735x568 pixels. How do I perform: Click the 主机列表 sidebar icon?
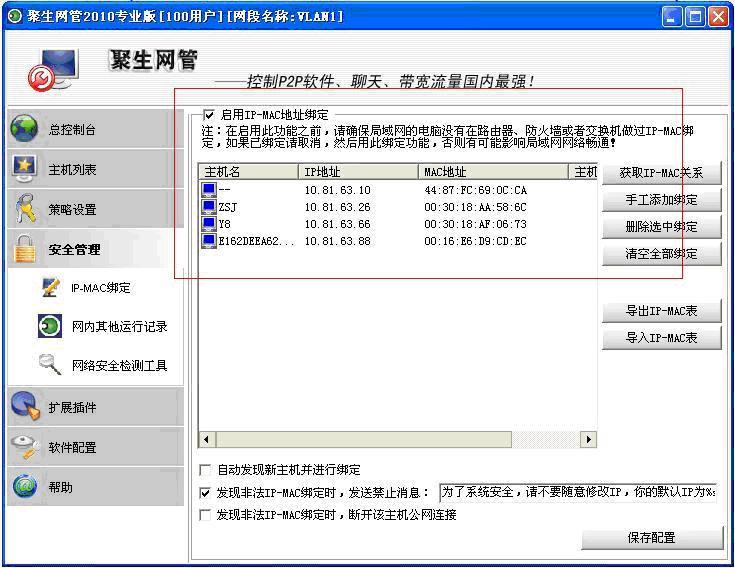tap(25, 169)
